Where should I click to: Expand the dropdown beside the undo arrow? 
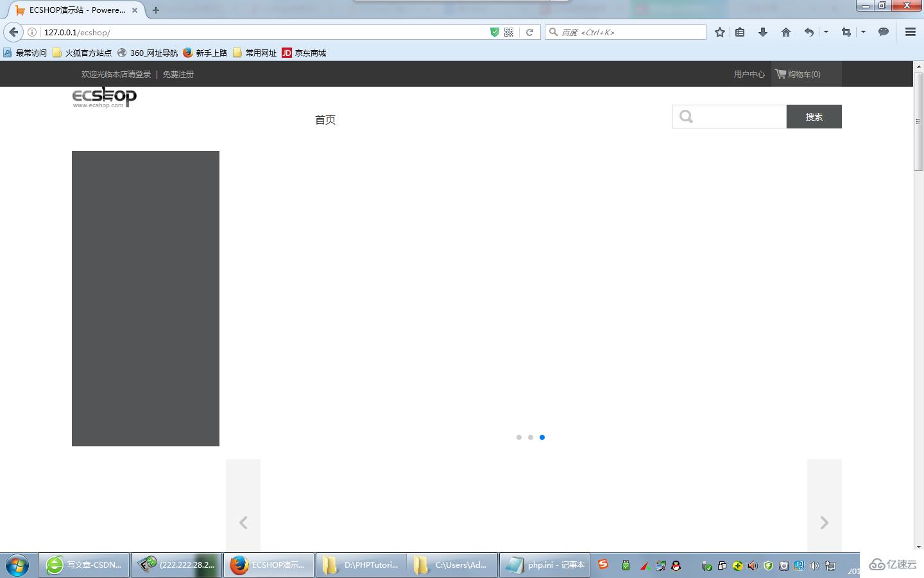(x=826, y=32)
